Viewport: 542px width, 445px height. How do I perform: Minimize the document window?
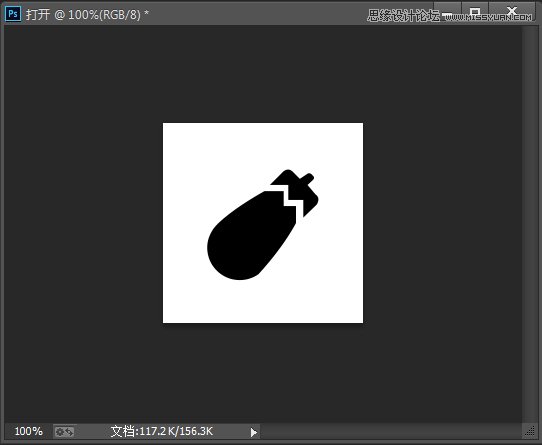tap(447, 11)
